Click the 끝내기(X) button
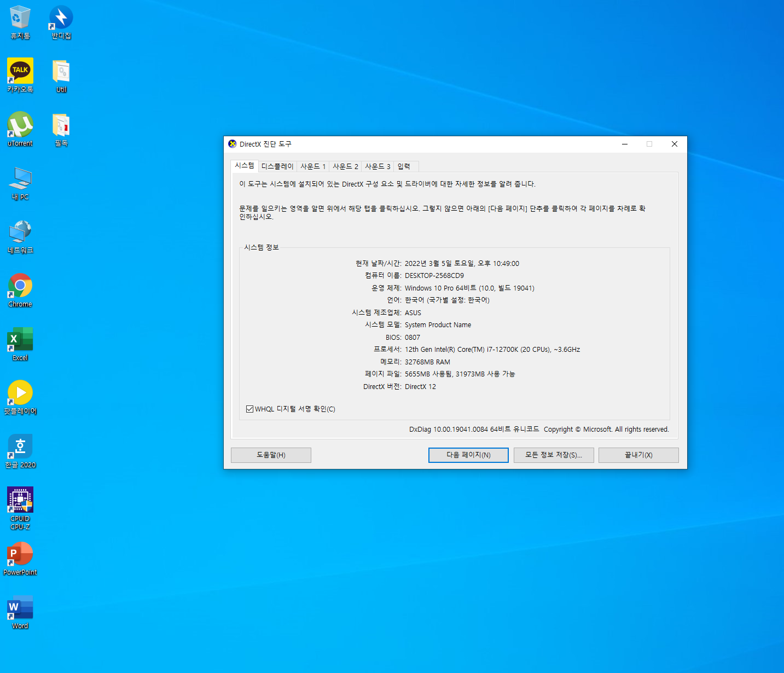This screenshot has width=784, height=673. point(638,455)
